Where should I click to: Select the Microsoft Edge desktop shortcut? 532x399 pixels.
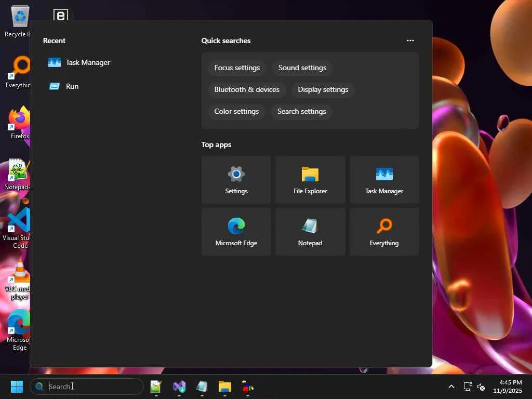pyautogui.click(x=18, y=330)
